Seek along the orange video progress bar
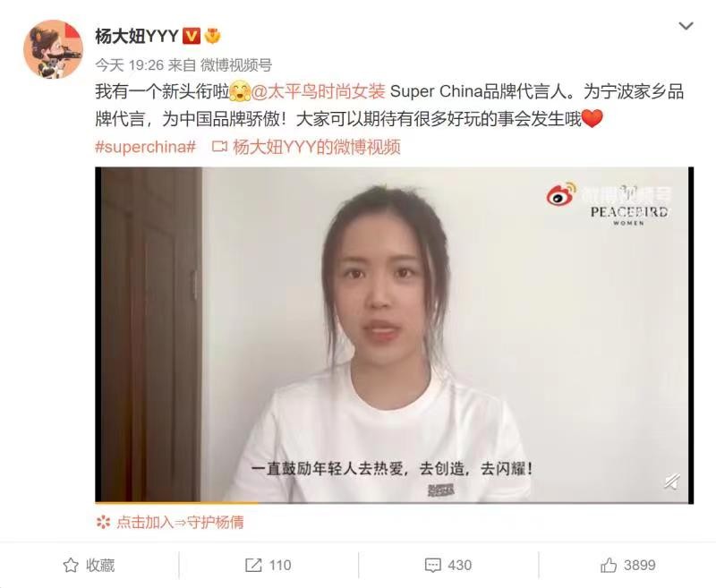The height and width of the screenshot is (588, 716). [x=394, y=503]
